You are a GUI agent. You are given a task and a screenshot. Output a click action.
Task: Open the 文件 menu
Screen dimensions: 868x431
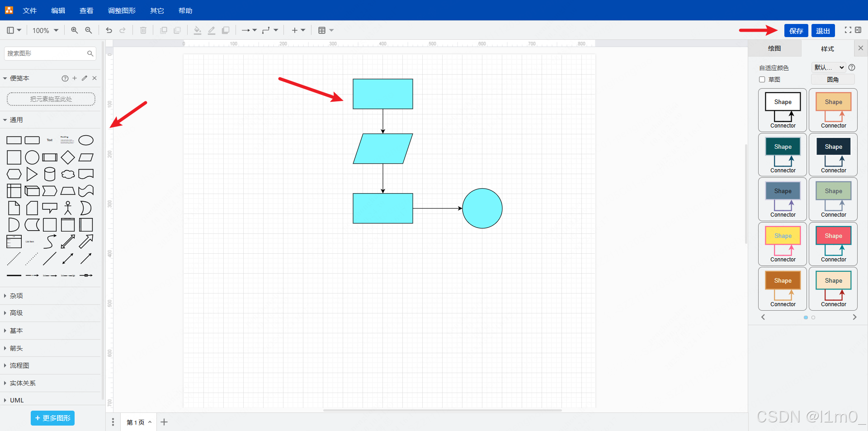[30, 10]
